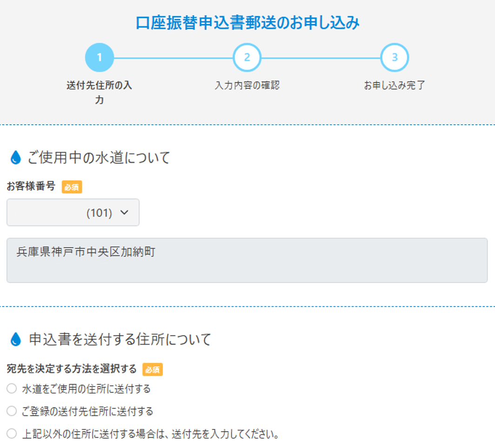
Task: Select radio ご登録の送付先住所に送付する
Action: coord(12,411)
